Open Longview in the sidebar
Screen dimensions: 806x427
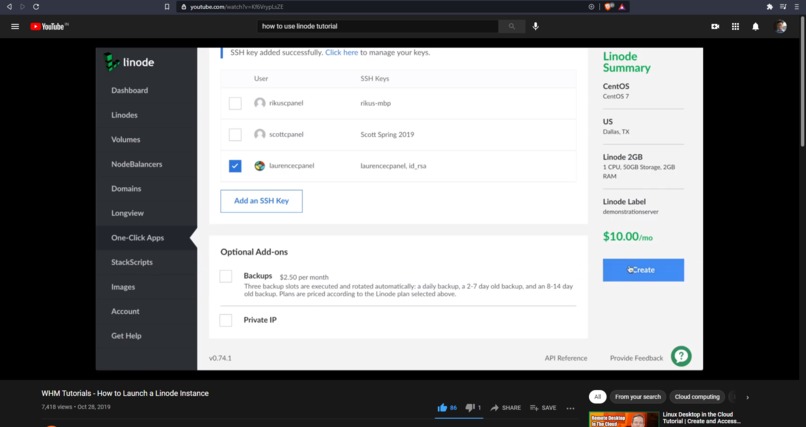(x=127, y=213)
